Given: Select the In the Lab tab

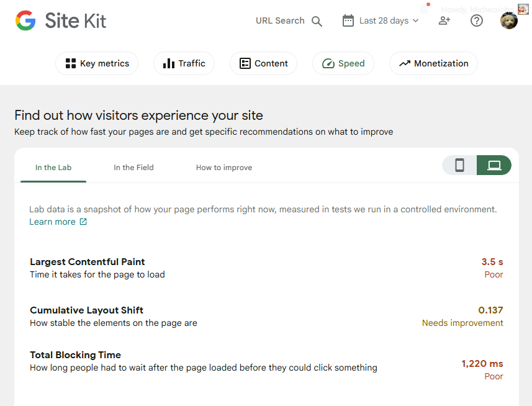Looking at the screenshot, I should (x=53, y=167).
